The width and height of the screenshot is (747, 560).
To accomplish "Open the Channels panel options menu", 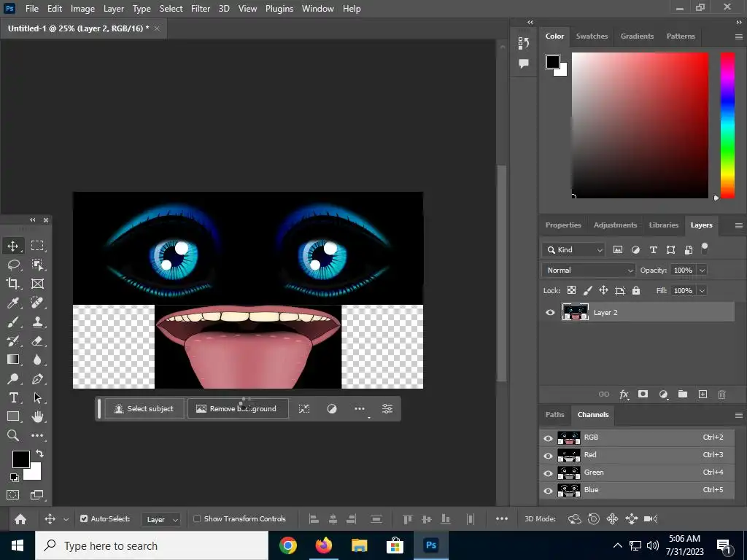I will pyautogui.click(x=739, y=415).
